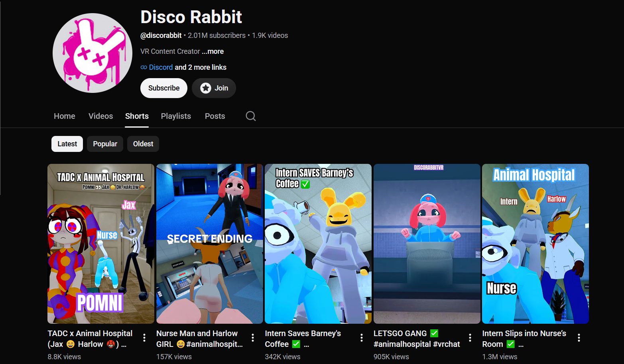Search within the channel using magnifier icon
Screen dimensions: 624x364
pyautogui.click(x=251, y=116)
